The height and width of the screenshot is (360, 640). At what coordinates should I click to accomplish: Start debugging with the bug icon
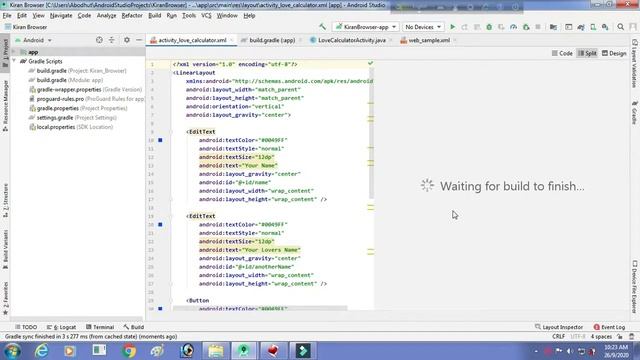point(489,27)
